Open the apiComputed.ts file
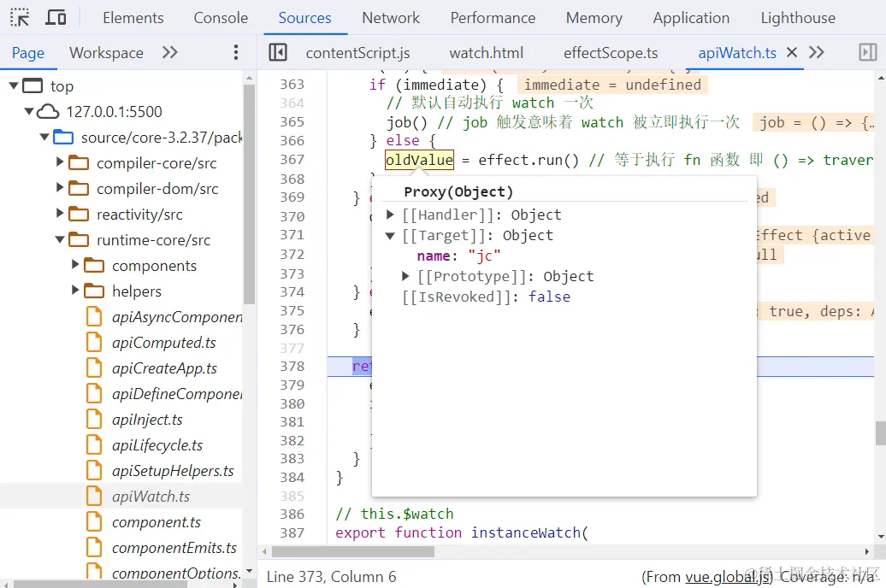 pos(164,343)
